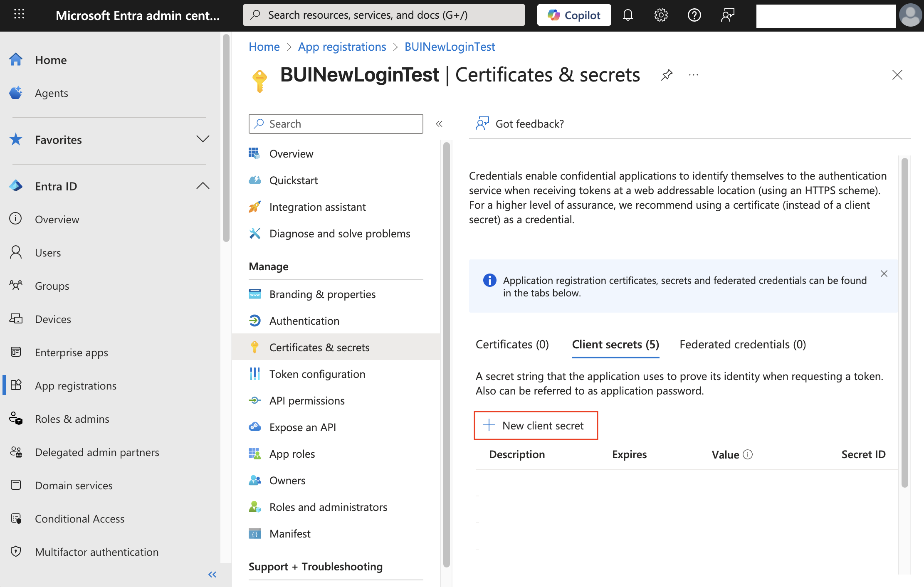Open the Copilot assistant

tap(573, 15)
